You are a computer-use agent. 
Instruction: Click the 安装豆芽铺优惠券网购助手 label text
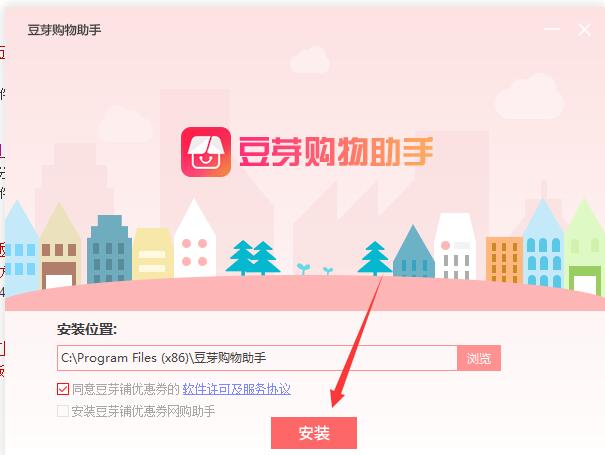point(143,411)
